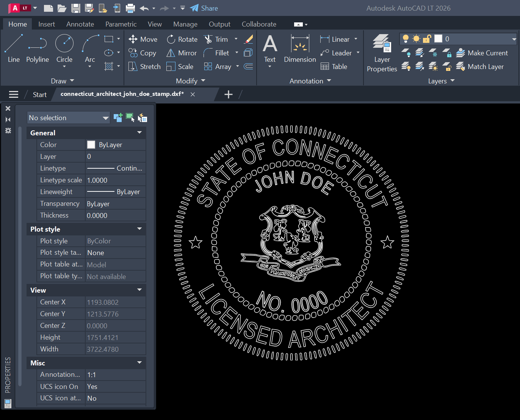Toggle PICKADD value icon in Properties palette
The height and width of the screenshot is (420, 520).
(x=118, y=118)
